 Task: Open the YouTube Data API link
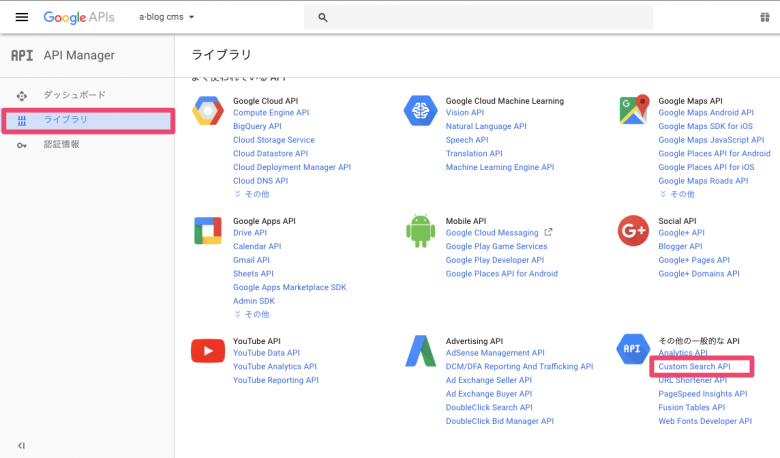click(266, 353)
